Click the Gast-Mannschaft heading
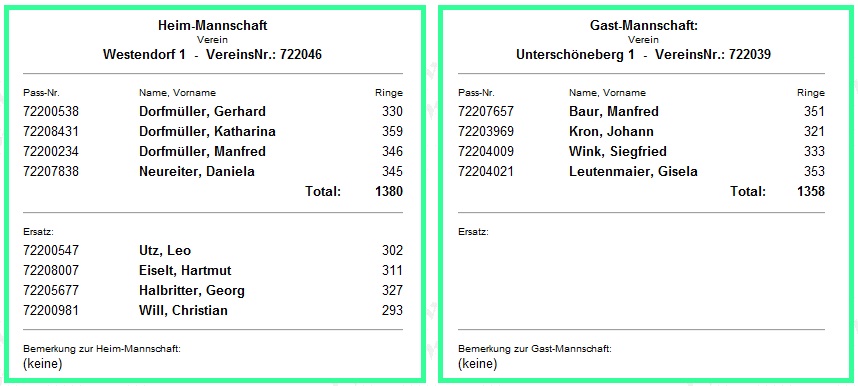This screenshot has height=386, width=858. coord(644,25)
